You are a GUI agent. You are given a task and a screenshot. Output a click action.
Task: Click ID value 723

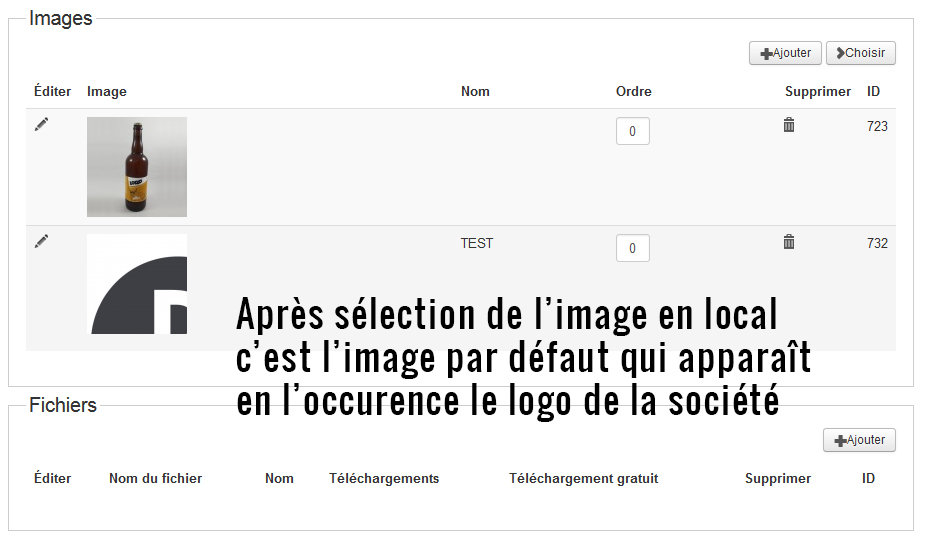(x=877, y=126)
